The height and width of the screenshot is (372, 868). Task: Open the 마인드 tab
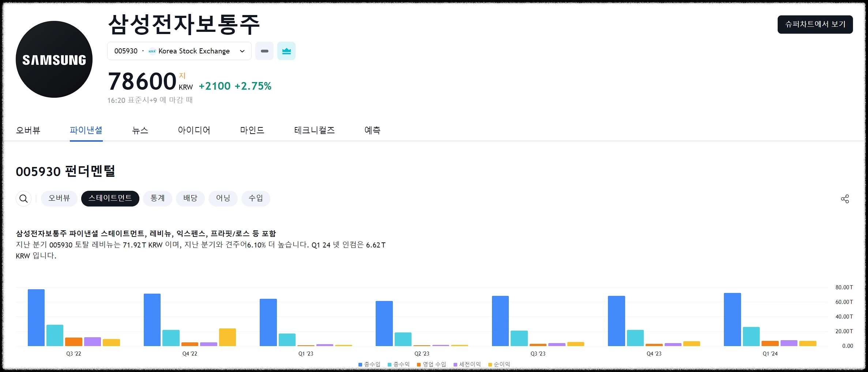pos(252,130)
